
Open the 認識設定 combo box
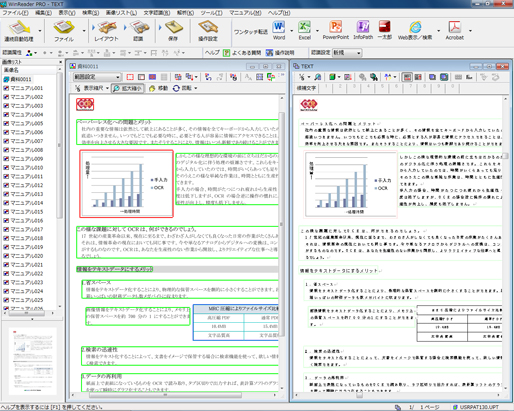347,53
